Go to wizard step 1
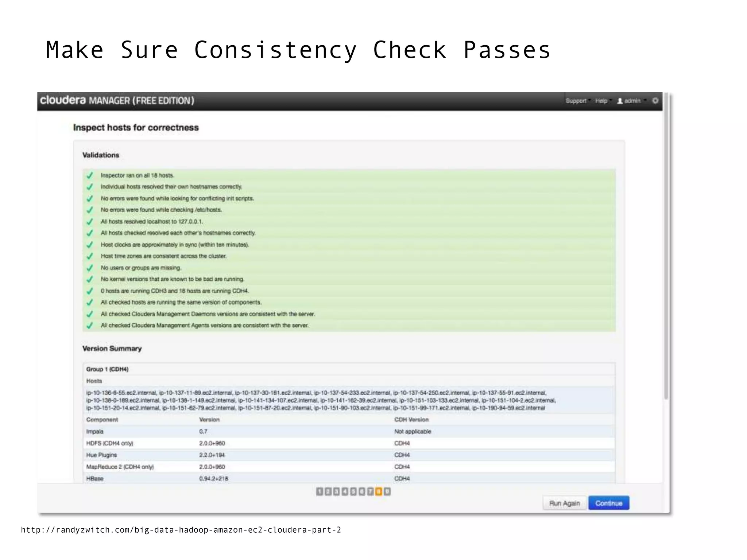The image size is (747, 560). tap(320, 491)
